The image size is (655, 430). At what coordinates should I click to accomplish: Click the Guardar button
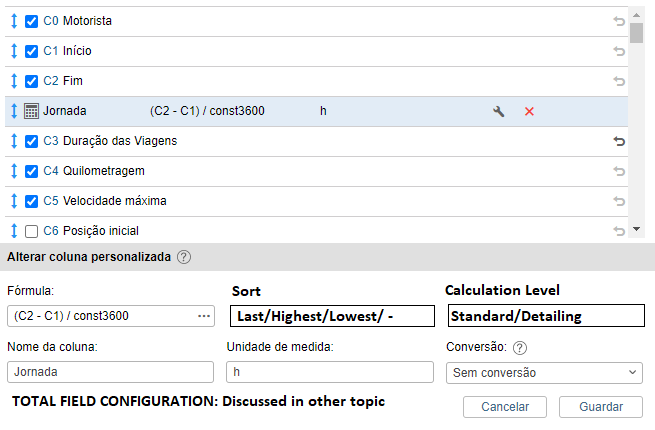coord(600,407)
